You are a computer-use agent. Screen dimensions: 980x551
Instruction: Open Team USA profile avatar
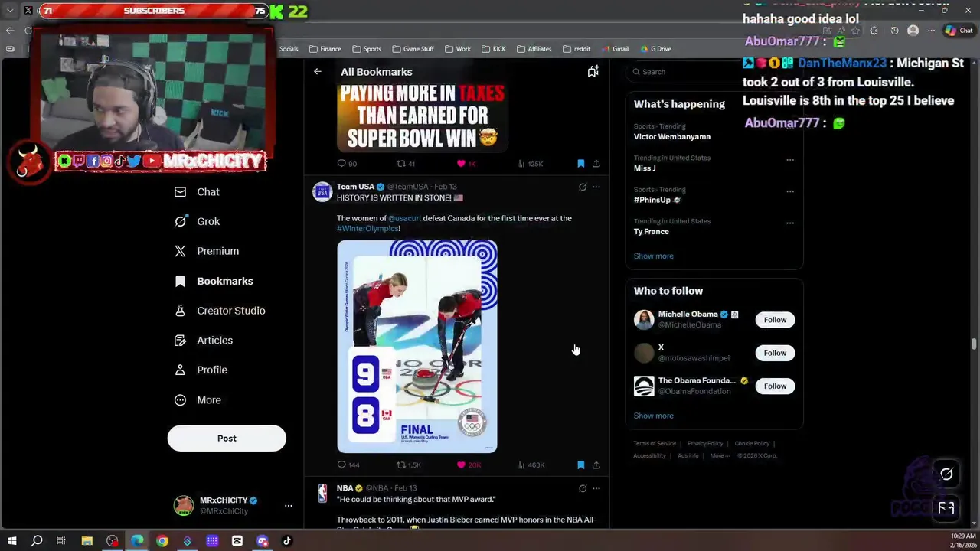322,191
